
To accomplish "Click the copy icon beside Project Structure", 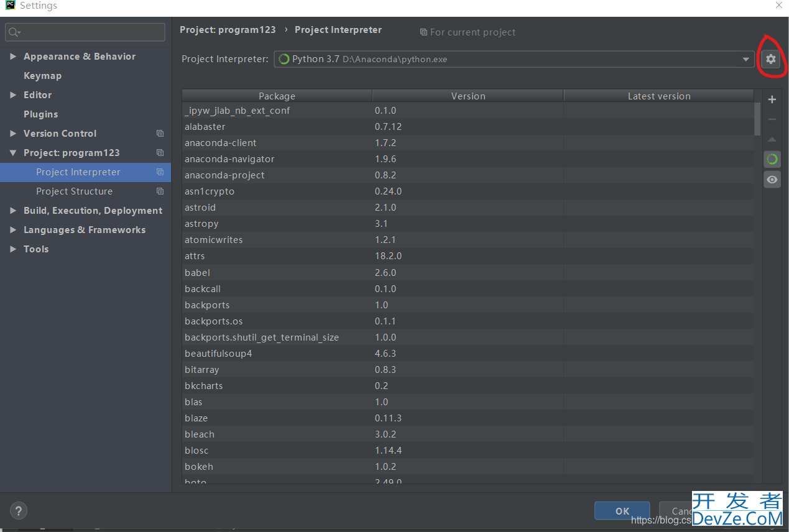I will pos(160,191).
